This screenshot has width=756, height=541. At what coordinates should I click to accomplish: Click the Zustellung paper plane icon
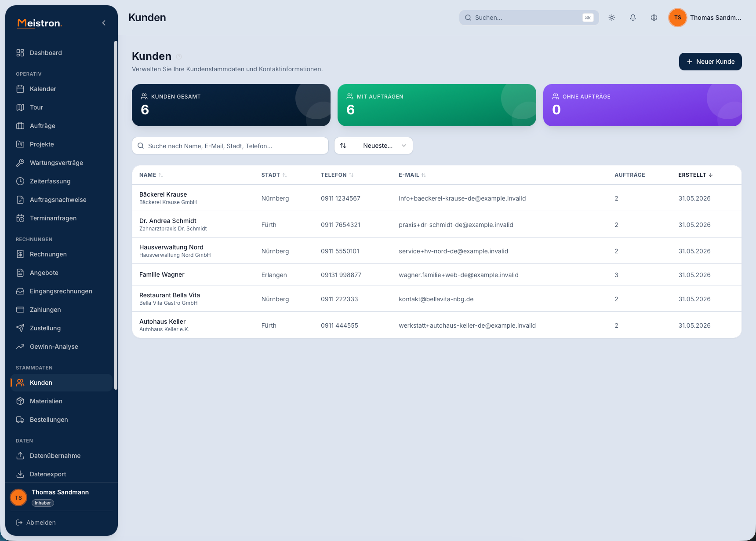coord(20,328)
